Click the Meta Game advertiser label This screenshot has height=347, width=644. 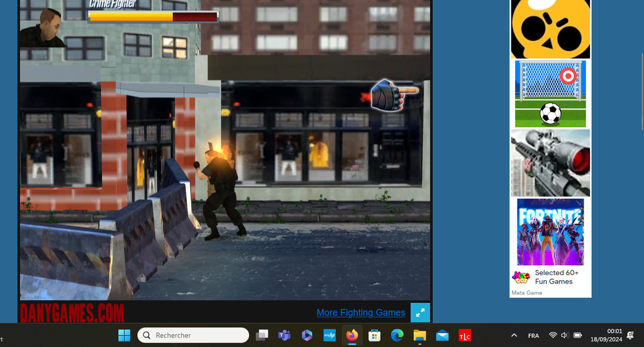pos(526,293)
